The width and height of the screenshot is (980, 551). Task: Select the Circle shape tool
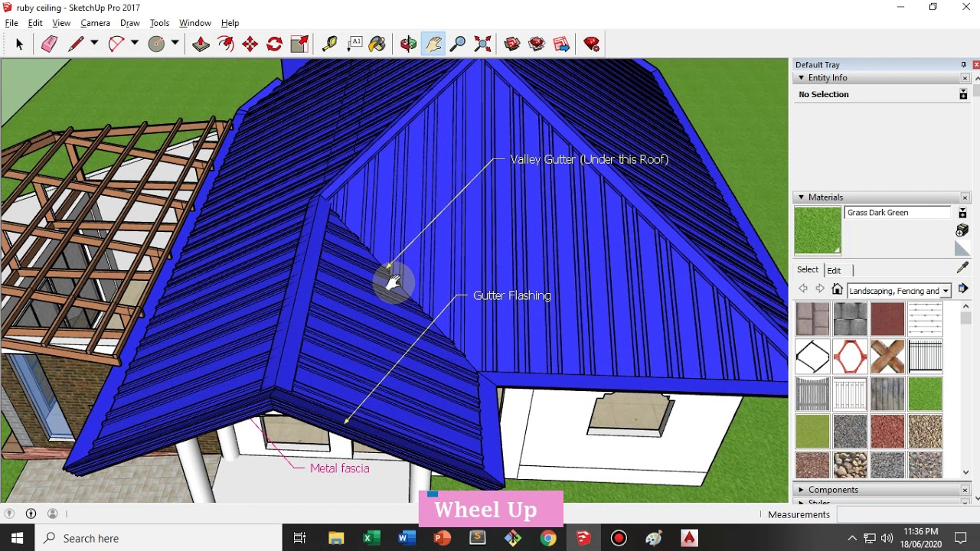pyautogui.click(x=156, y=44)
